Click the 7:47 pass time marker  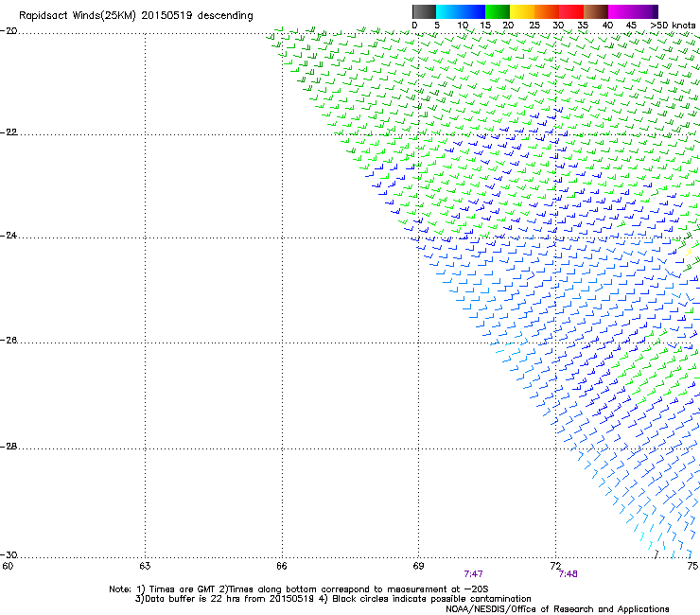pos(473,574)
